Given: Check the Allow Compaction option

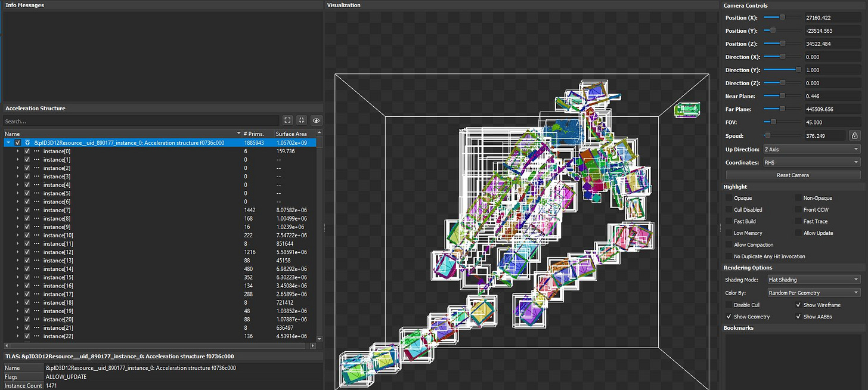Looking at the screenshot, I should point(728,244).
